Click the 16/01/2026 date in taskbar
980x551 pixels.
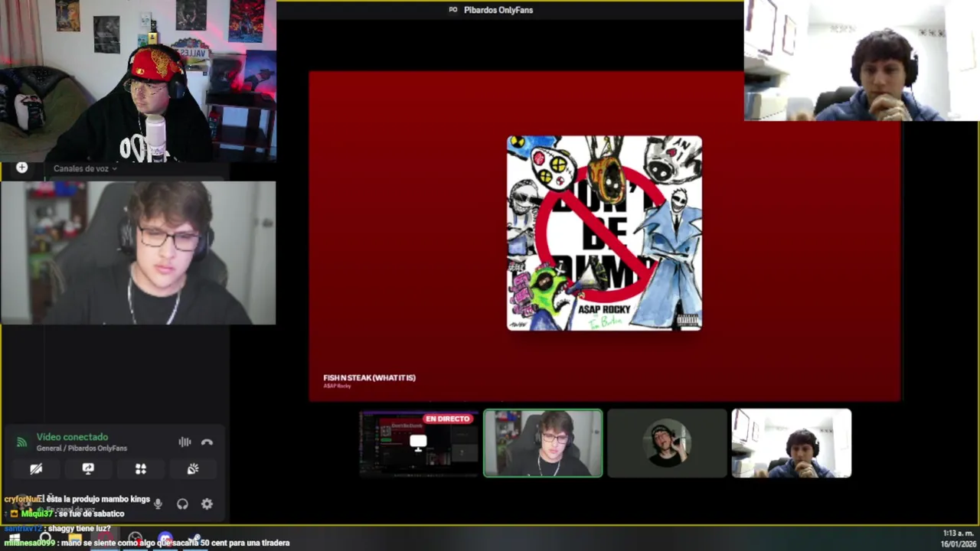[957, 544]
